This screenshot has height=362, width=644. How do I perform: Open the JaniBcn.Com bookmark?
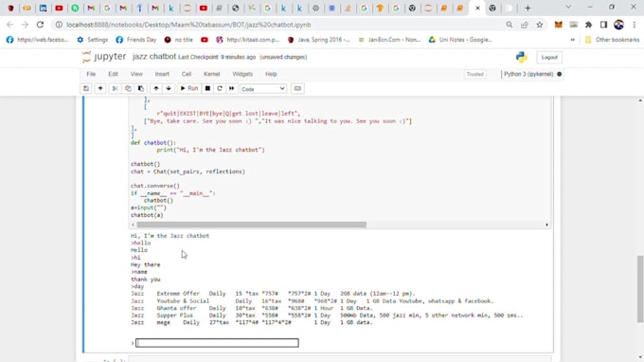tap(389, 40)
